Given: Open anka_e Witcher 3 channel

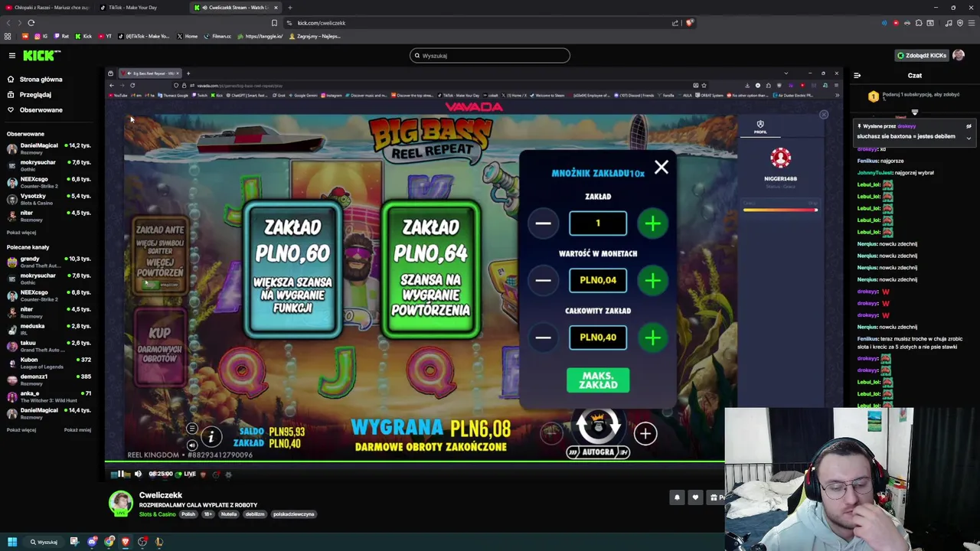Looking at the screenshot, I should tap(49, 397).
